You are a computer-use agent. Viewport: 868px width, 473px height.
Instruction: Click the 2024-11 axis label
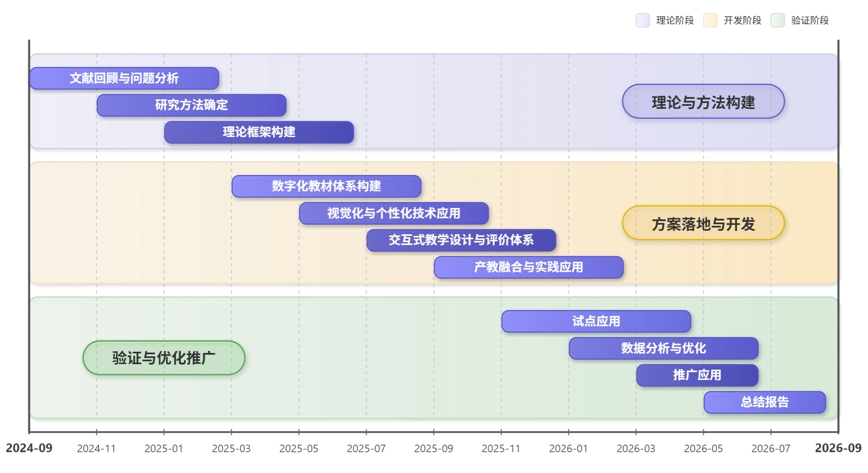[x=97, y=448]
